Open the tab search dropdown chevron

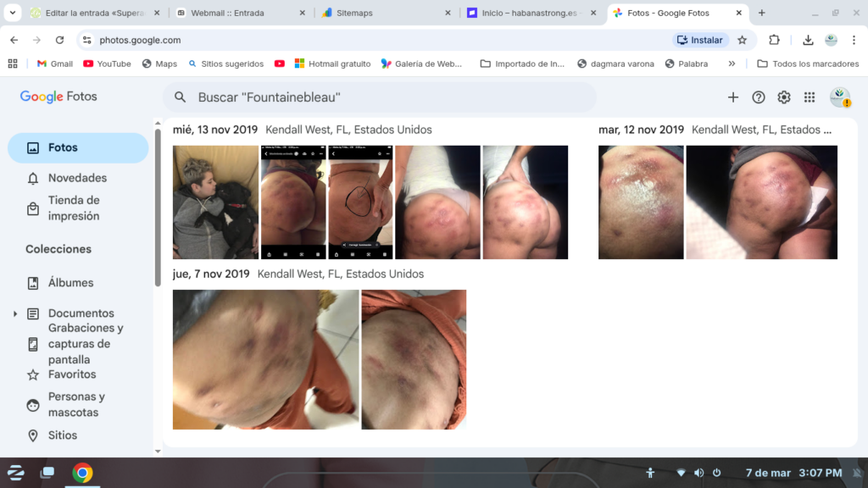pos(12,13)
